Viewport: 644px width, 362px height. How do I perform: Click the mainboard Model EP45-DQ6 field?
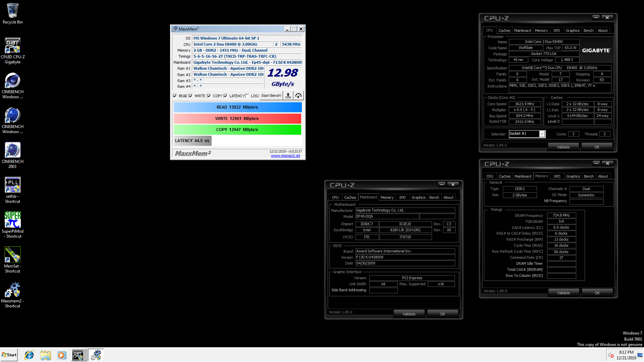tap(387, 217)
